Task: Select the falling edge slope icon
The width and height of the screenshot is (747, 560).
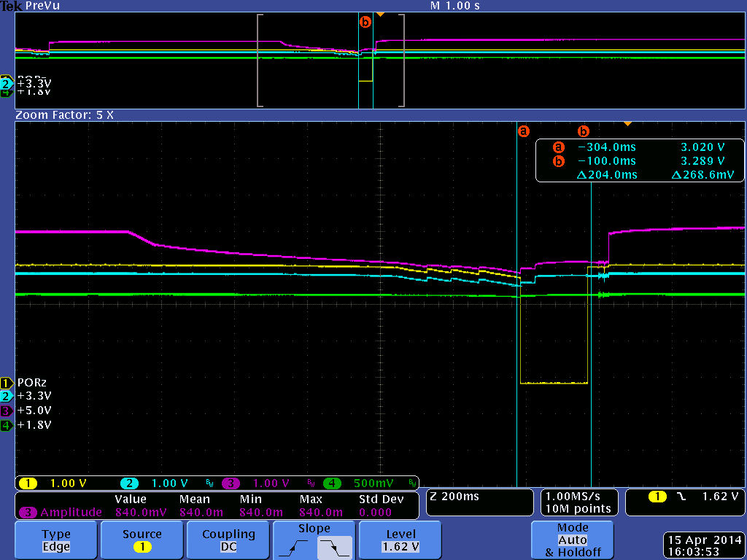Action: click(334, 548)
